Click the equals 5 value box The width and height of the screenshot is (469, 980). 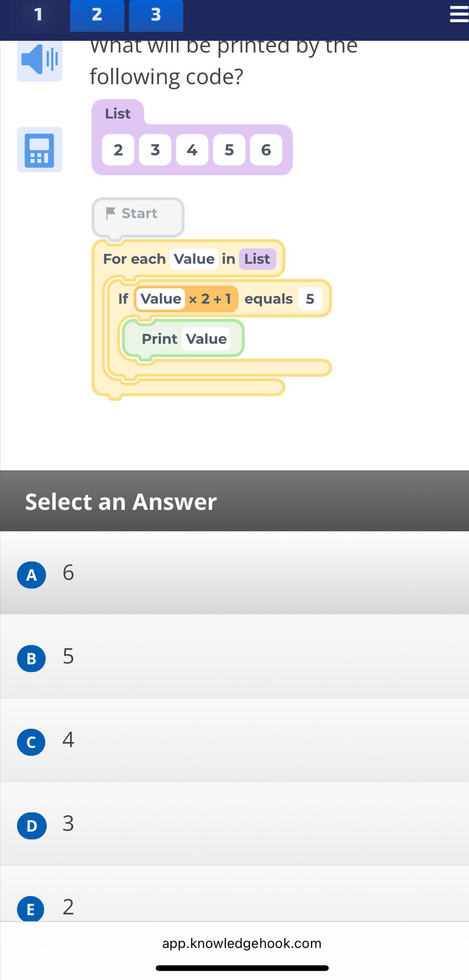click(310, 299)
